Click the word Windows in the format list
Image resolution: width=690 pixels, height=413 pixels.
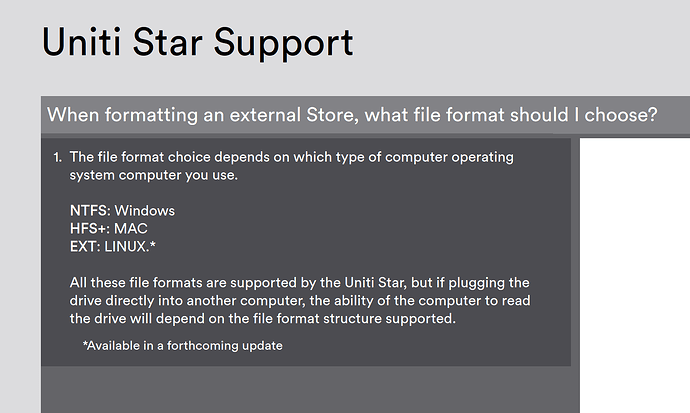coord(145,211)
